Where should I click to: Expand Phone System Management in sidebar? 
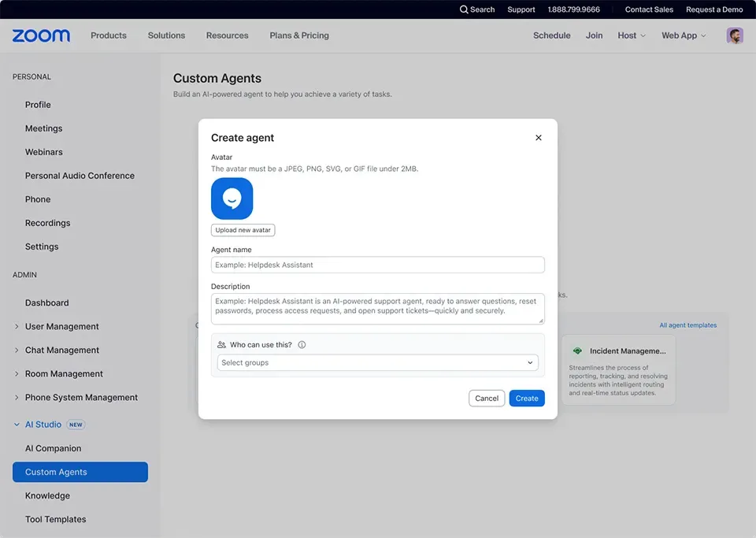pos(80,397)
